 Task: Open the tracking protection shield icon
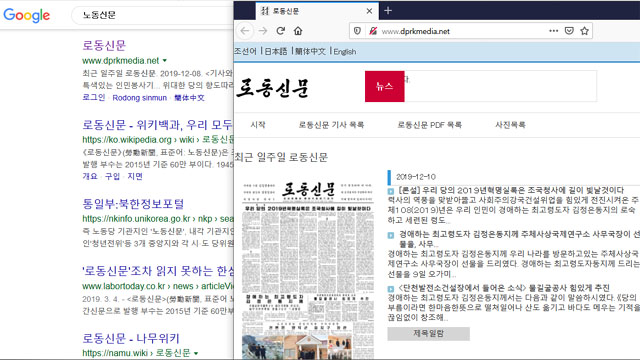pos(357,31)
